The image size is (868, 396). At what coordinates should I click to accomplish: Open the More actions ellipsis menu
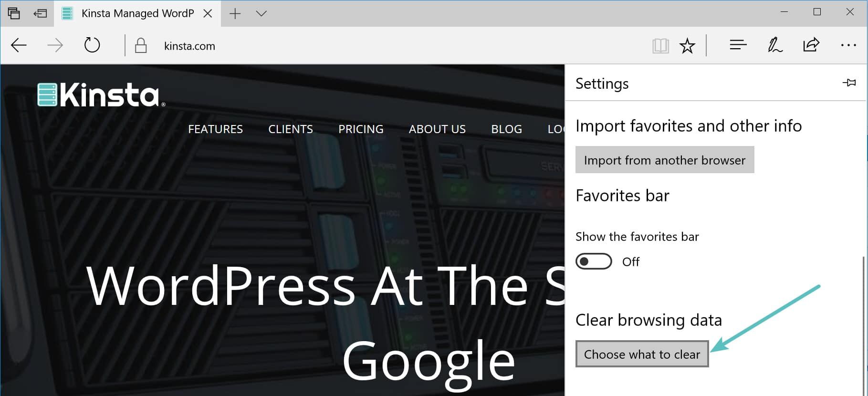pos(848,45)
